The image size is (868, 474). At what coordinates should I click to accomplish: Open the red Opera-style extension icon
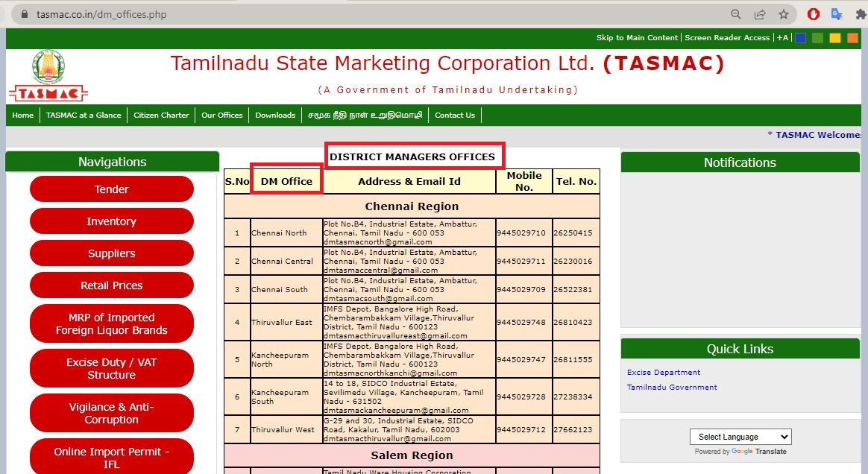pos(814,14)
